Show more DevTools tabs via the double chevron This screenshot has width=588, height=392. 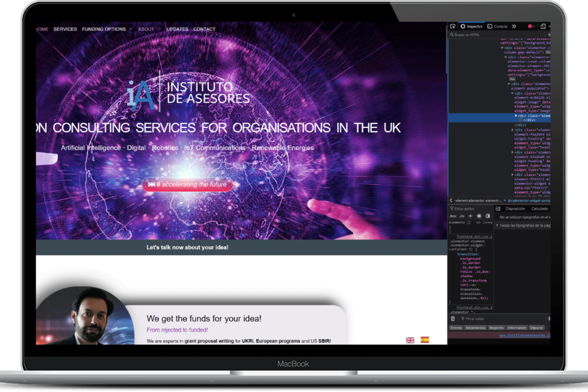pos(514,27)
